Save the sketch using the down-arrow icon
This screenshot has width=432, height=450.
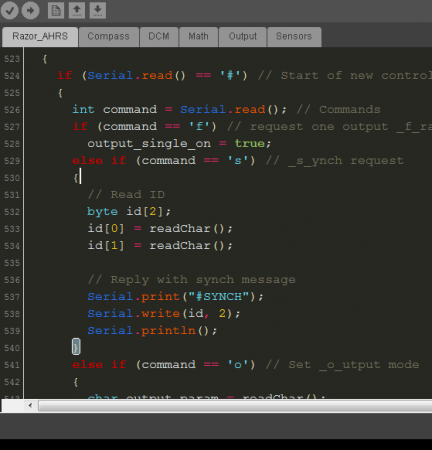coord(98,10)
